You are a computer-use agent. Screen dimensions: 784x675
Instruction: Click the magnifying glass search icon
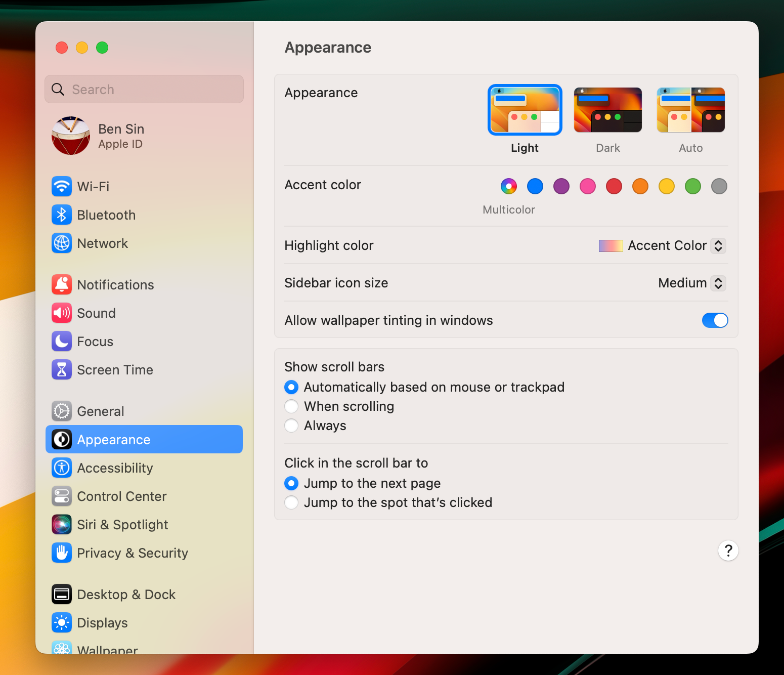[58, 90]
